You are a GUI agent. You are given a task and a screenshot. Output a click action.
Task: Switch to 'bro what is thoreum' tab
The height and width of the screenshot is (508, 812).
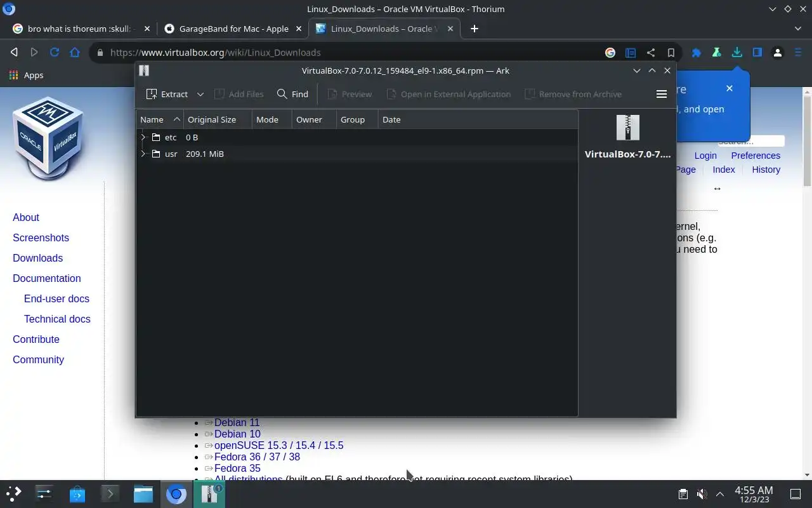point(81,29)
